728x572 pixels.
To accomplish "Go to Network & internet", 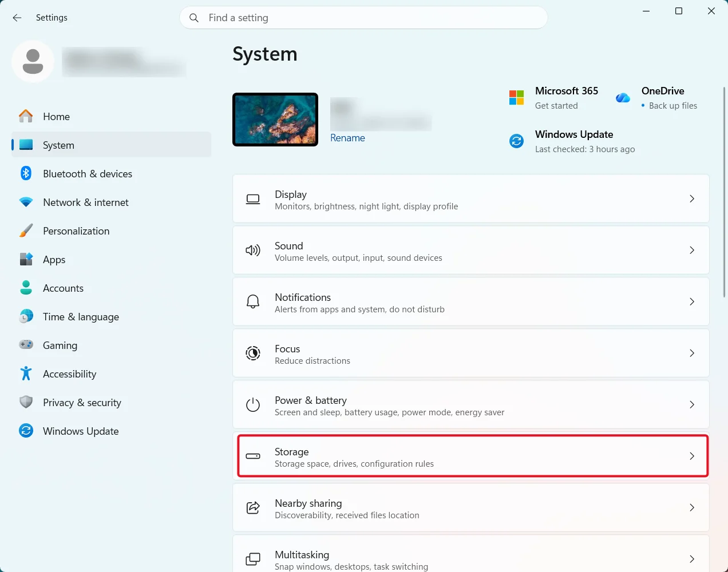I will click(111, 202).
